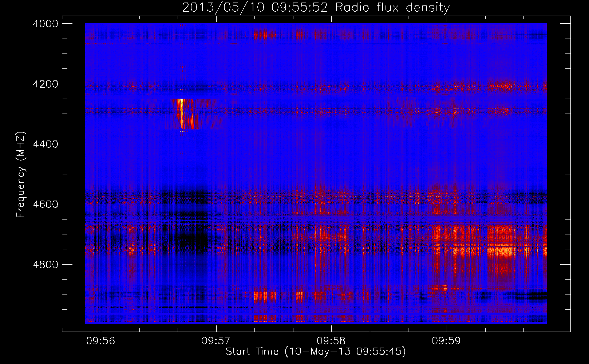Image resolution: width=589 pixels, height=364 pixels.
Task: Click the 4000 frequency tick label
Action: tap(46, 24)
